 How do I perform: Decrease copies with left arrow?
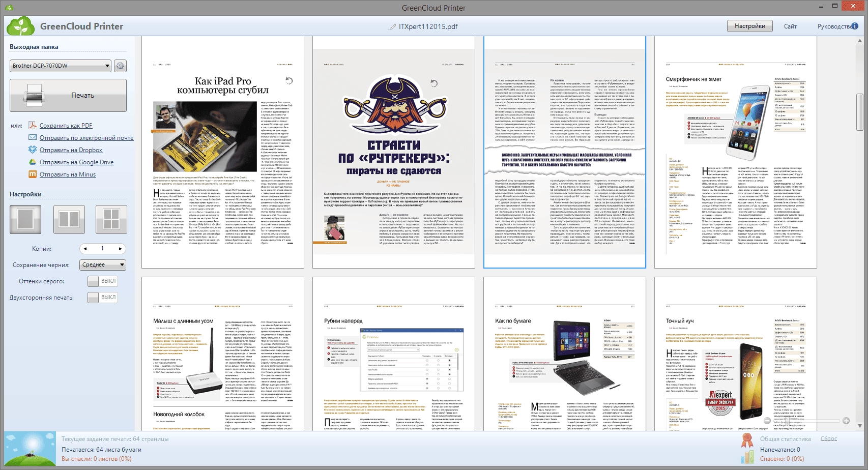coord(85,249)
